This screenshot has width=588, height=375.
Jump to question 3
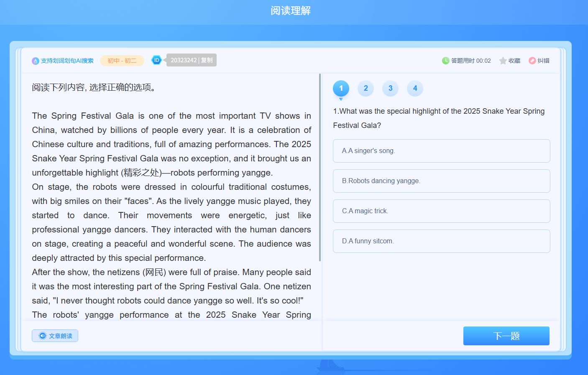click(x=390, y=88)
